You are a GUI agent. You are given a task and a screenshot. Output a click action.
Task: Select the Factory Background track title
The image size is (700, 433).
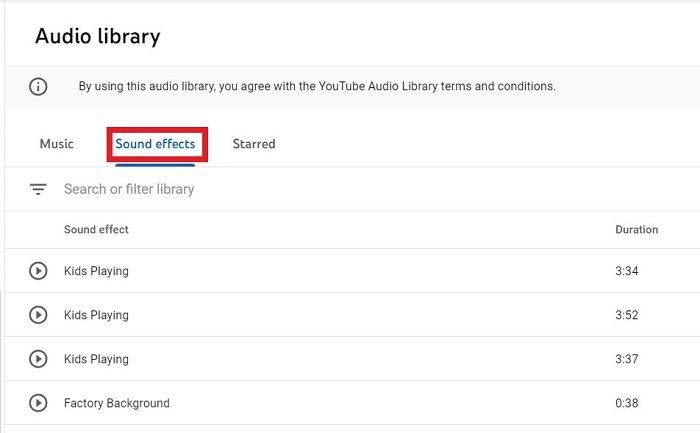click(116, 403)
